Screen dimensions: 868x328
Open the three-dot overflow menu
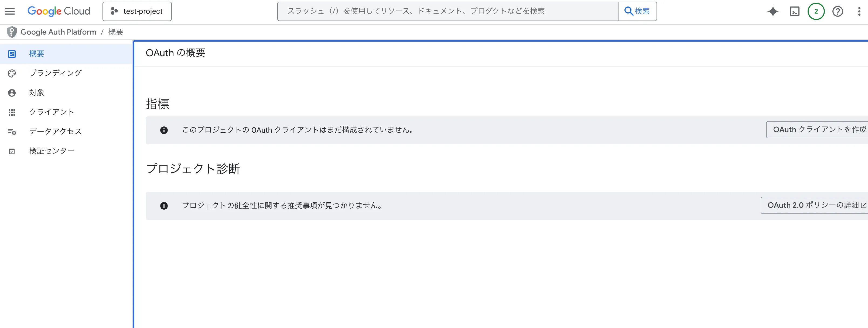(x=859, y=11)
